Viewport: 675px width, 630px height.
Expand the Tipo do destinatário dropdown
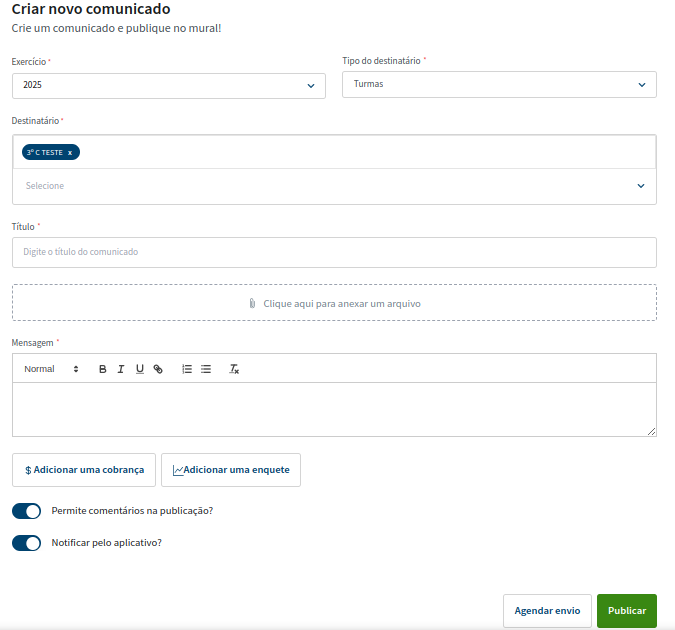pos(499,84)
